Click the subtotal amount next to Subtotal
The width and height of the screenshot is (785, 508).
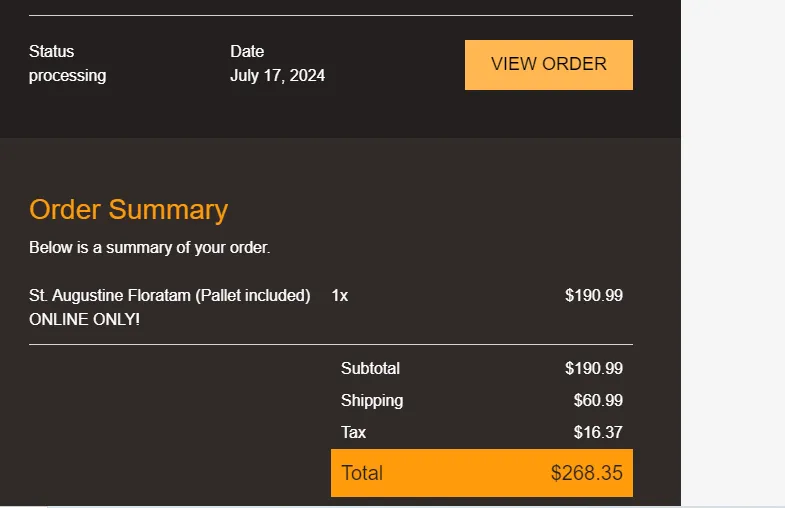pos(593,368)
